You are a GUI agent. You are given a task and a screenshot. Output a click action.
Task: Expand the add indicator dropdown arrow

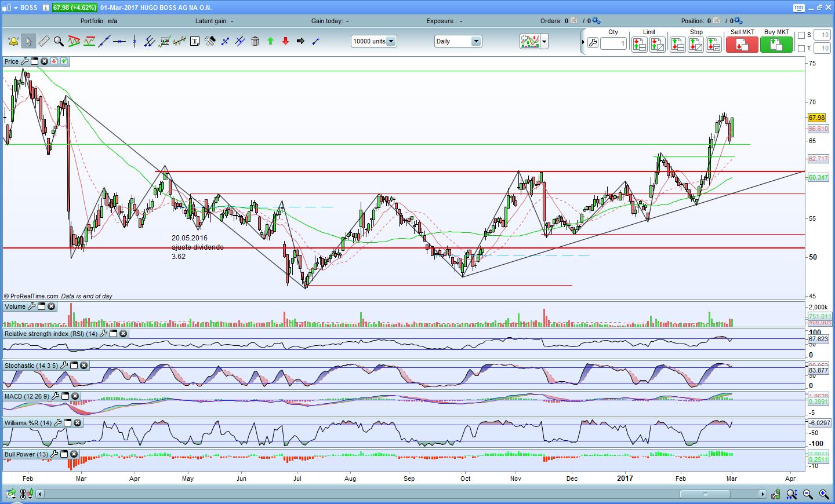(544, 42)
